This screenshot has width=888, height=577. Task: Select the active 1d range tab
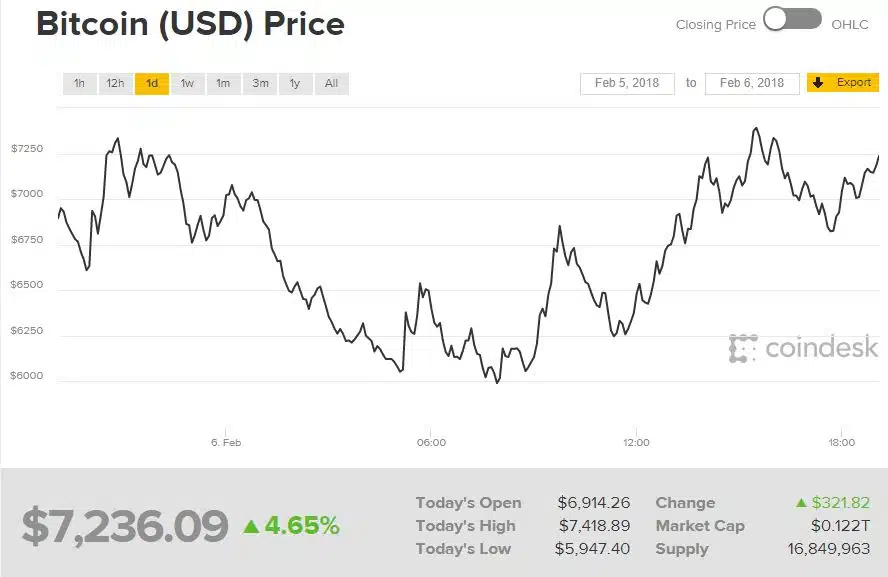[152, 84]
